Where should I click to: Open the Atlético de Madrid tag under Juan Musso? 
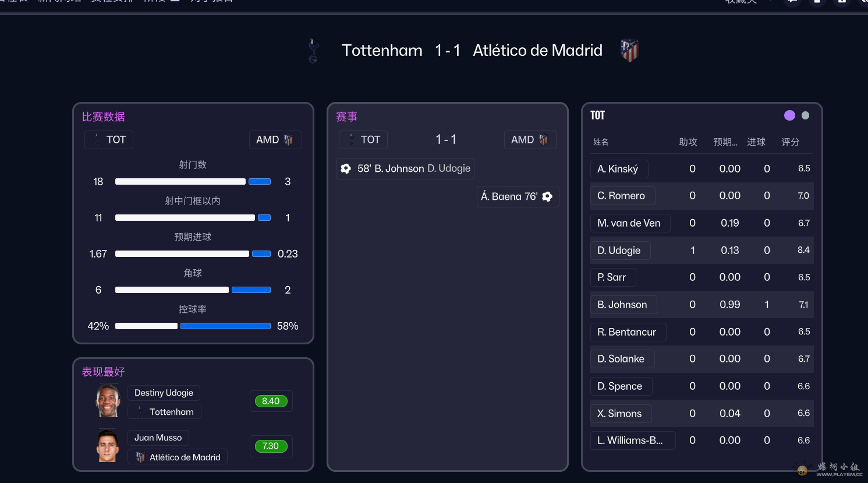point(178,457)
